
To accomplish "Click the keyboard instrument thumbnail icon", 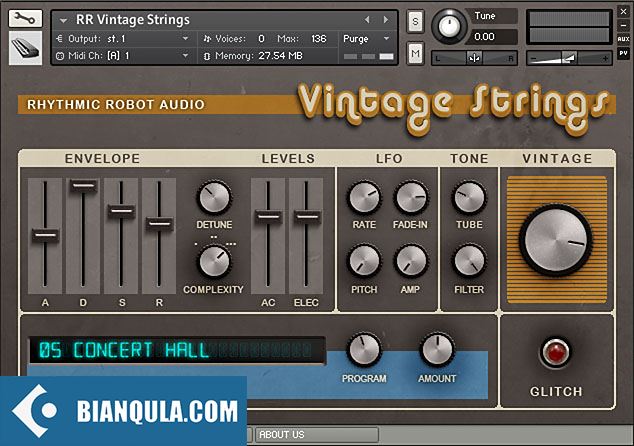I will [x=25, y=48].
